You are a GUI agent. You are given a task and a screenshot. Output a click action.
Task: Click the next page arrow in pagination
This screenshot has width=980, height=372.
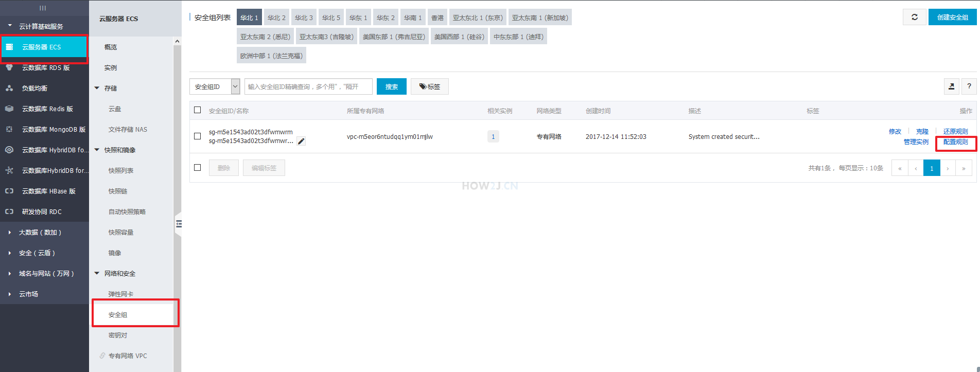click(948, 168)
